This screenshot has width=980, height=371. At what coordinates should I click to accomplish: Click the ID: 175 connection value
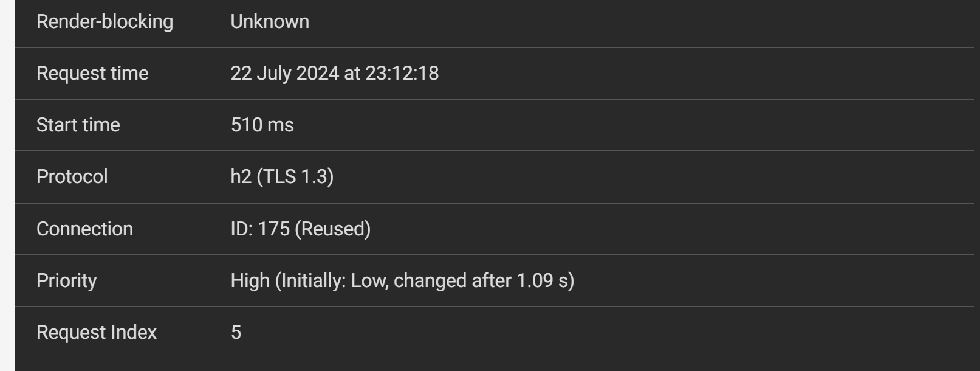260,229
